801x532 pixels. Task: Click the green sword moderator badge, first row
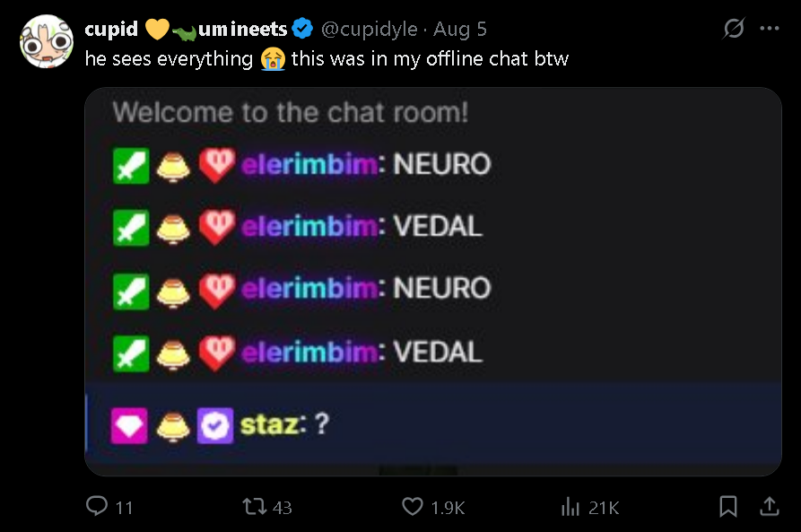[129, 165]
